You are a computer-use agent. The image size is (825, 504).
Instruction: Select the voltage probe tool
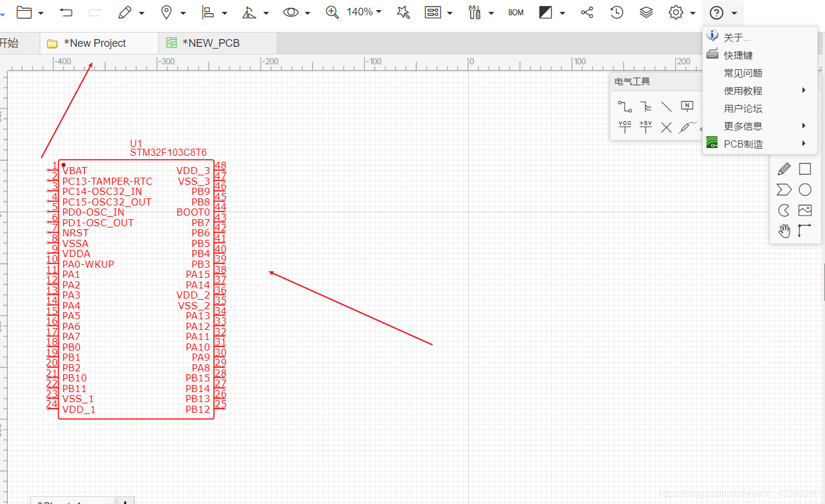point(687,127)
